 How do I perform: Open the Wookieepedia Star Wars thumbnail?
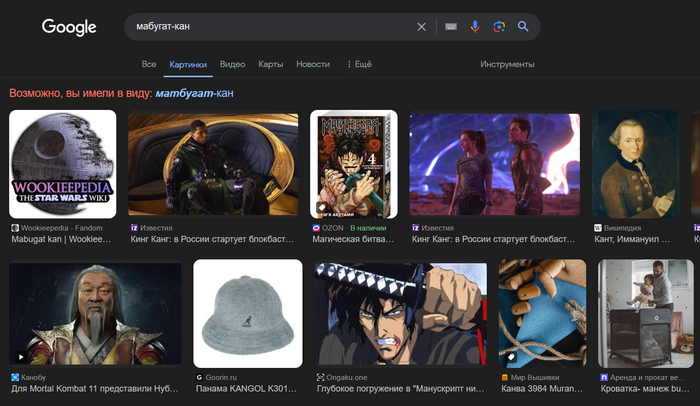coord(63,163)
